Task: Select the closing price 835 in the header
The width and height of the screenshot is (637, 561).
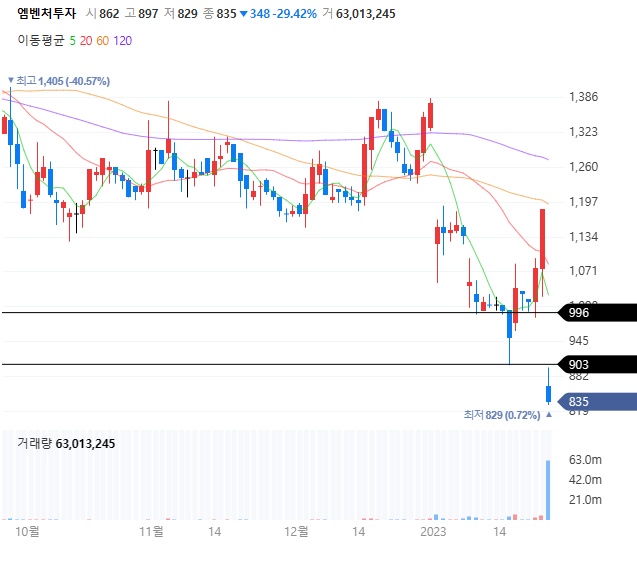Action: (x=226, y=14)
